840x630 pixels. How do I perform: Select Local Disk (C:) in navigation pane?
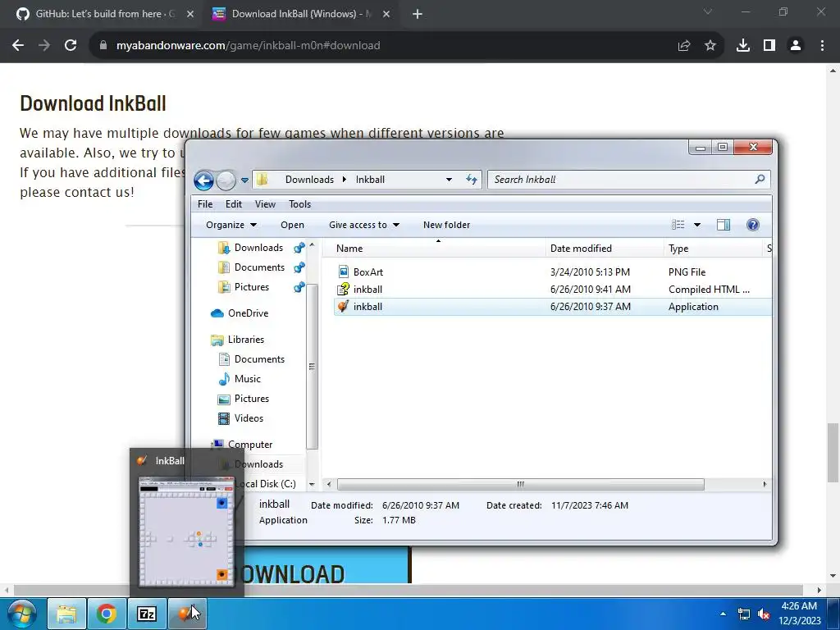(x=267, y=484)
